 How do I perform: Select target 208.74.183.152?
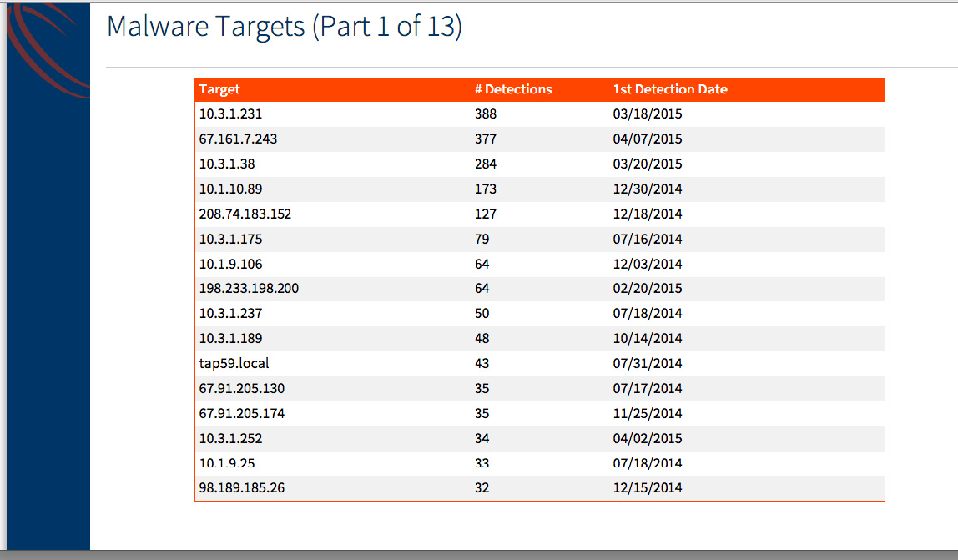(245, 214)
